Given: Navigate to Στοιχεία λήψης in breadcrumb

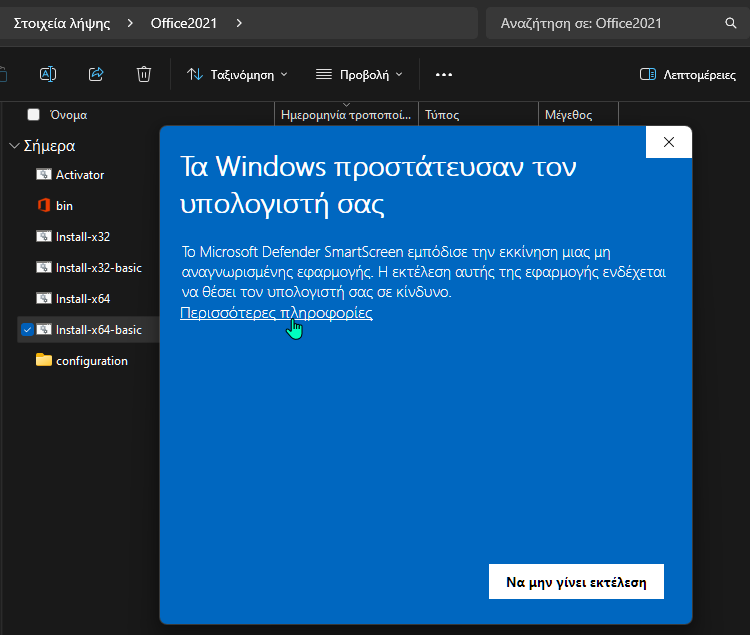Looking at the screenshot, I should point(62,23).
